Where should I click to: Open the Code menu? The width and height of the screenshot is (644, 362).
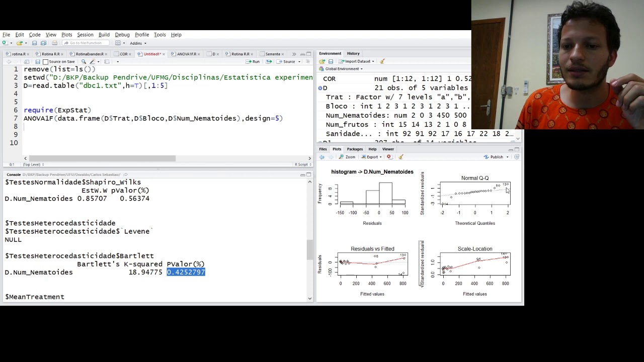35,35
